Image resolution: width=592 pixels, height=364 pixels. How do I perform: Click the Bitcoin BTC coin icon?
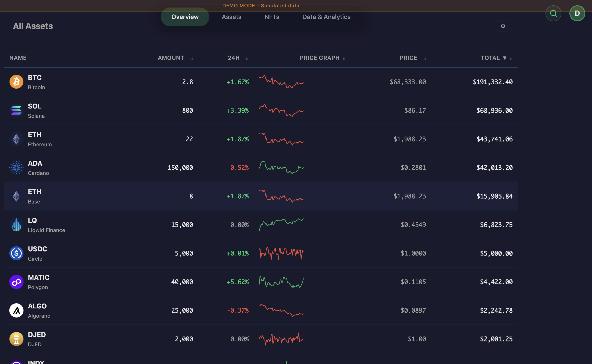[16, 82]
